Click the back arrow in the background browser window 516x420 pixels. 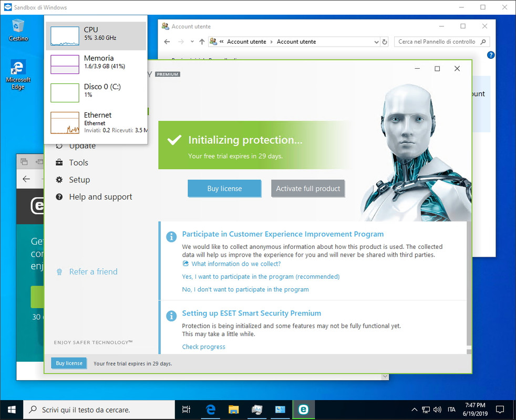point(26,179)
